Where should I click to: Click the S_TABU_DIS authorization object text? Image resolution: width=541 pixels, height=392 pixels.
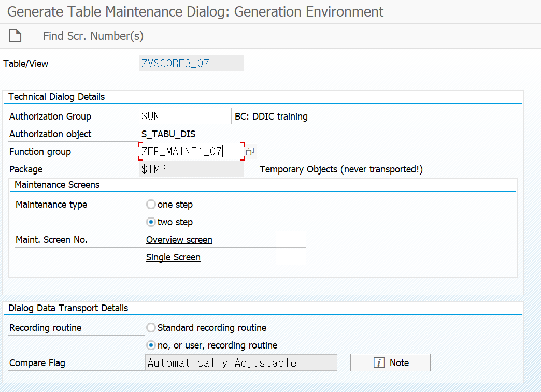168,134
